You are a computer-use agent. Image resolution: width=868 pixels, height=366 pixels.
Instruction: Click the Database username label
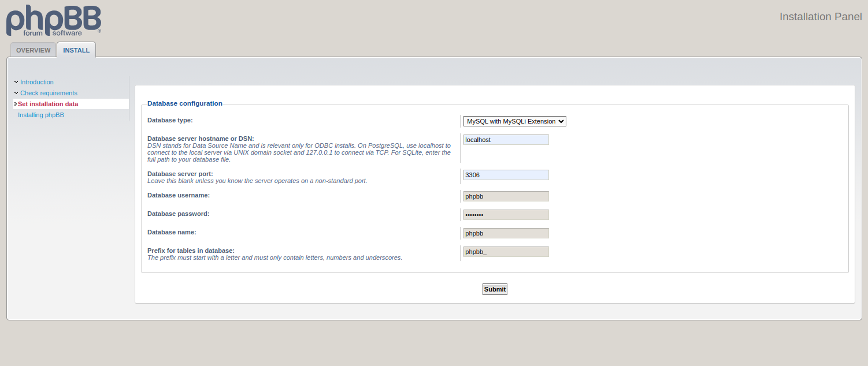(178, 195)
